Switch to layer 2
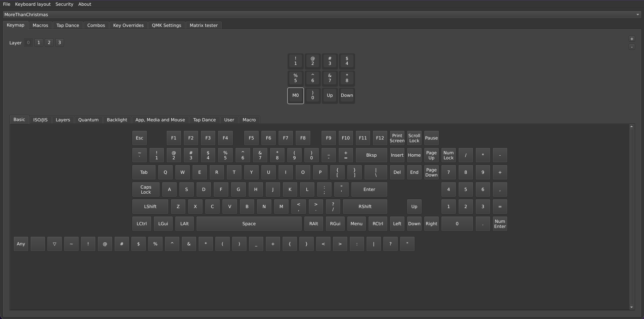The height and width of the screenshot is (319, 644). pos(49,43)
